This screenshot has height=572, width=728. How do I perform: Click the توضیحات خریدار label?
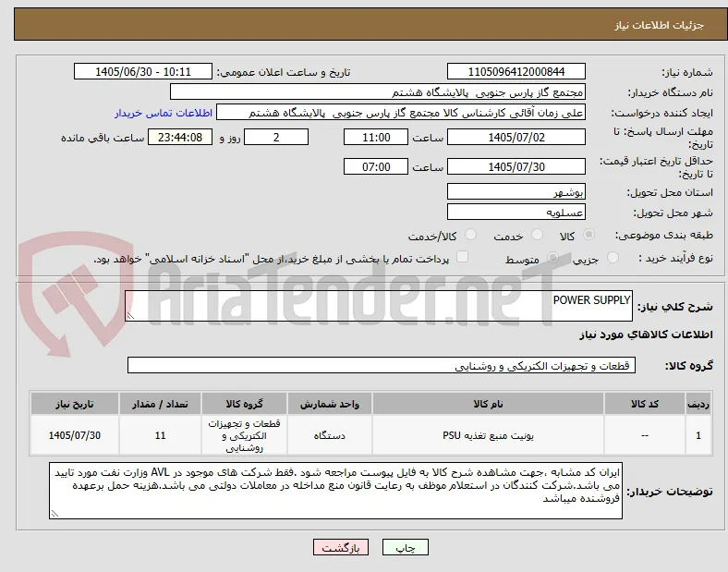pyautogui.click(x=670, y=492)
